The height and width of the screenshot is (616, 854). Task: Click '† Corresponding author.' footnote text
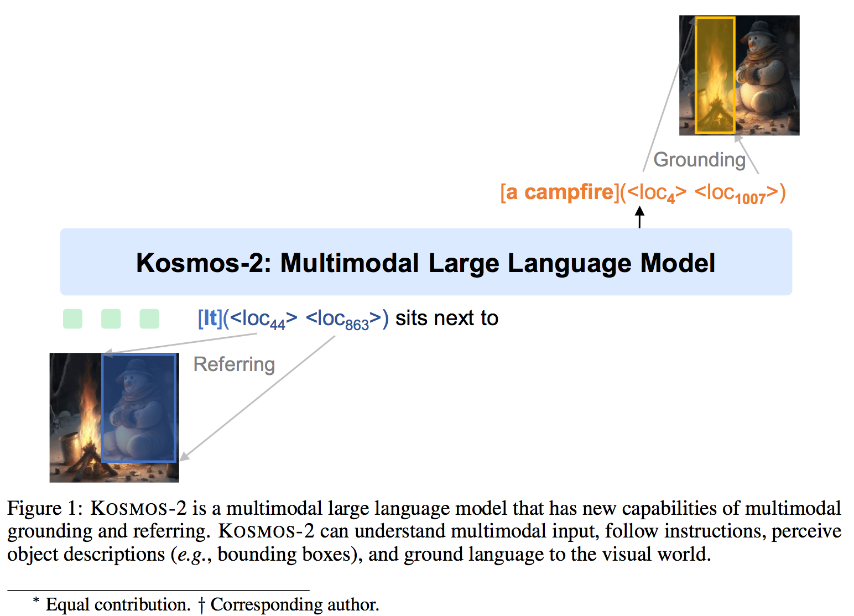pyautogui.click(x=289, y=604)
